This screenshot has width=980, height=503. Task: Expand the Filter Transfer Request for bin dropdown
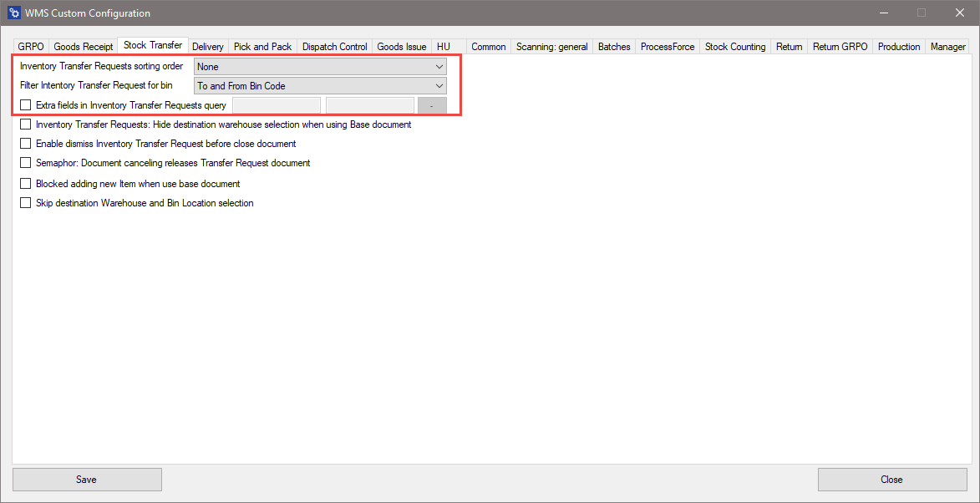coord(320,86)
